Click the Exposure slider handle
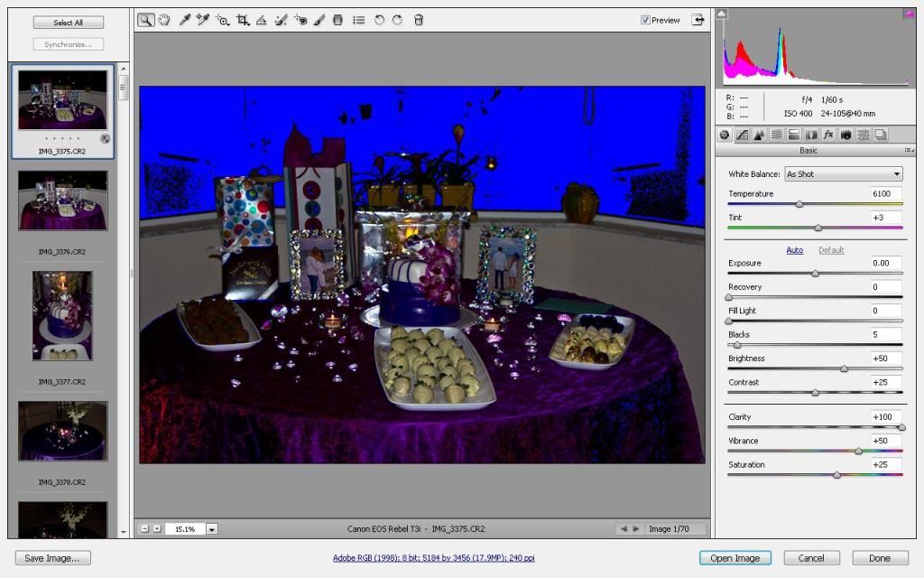 coord(816,273)
